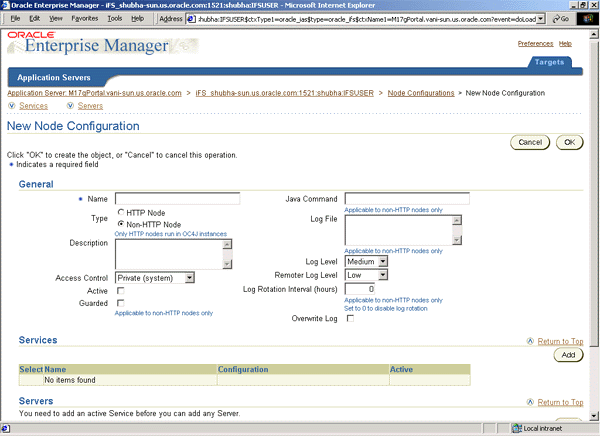Click the Cancel button
The image size is (600, 436).
tap(530, 142)
